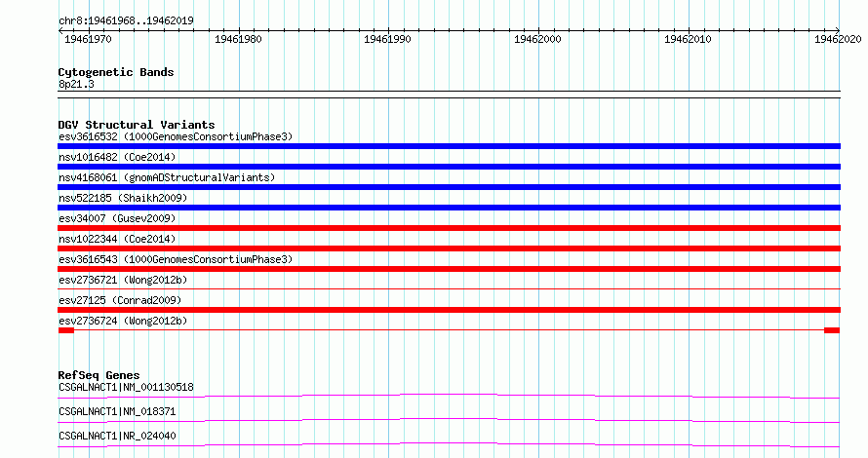Image resolution: width=868 pixels, height=458 pixels.
Task: Click the magenta intron line of NM_001130518
Action: click(449, 396)
